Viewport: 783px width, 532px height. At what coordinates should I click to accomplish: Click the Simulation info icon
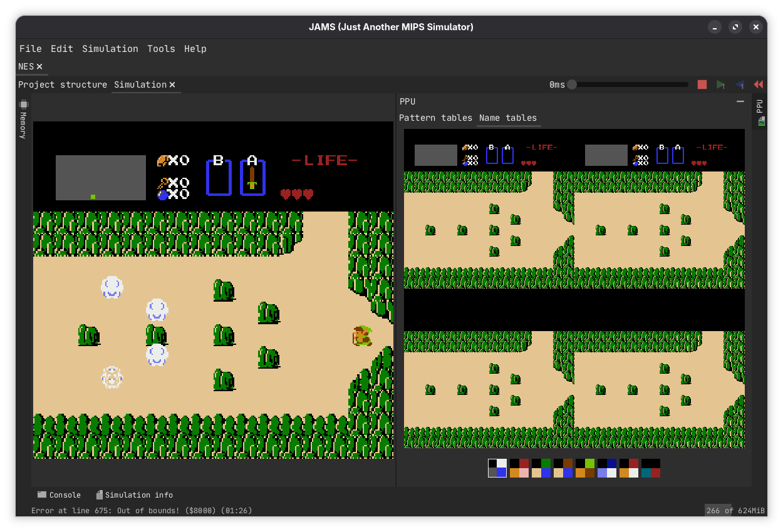click(x=98, y=494)
